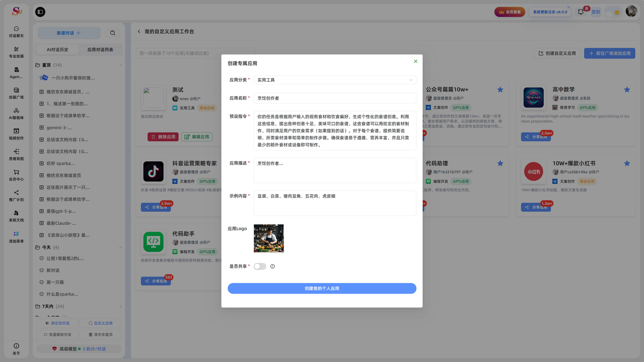Click the 应用Logo chef thumbnail

coord(269,238)
